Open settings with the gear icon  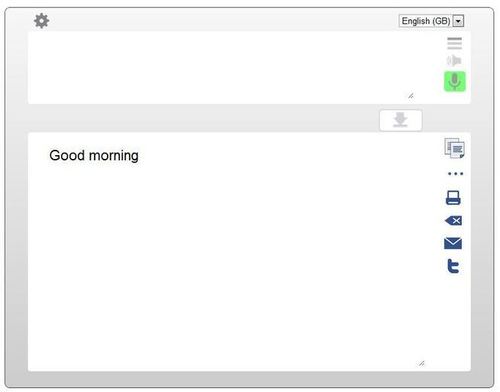pyautogui.click(x=41, y=21)
